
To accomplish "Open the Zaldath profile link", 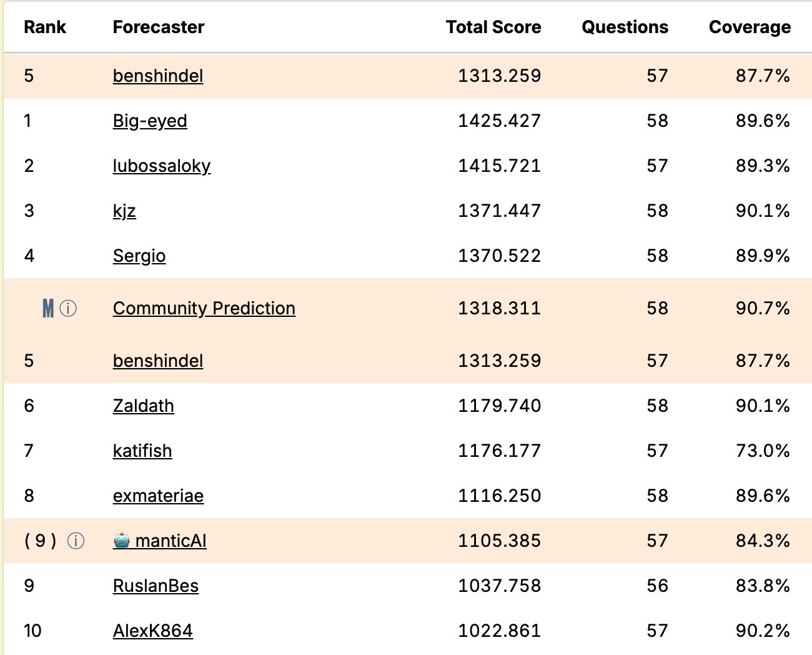I will pyautogui.click(x=144, y=406).
